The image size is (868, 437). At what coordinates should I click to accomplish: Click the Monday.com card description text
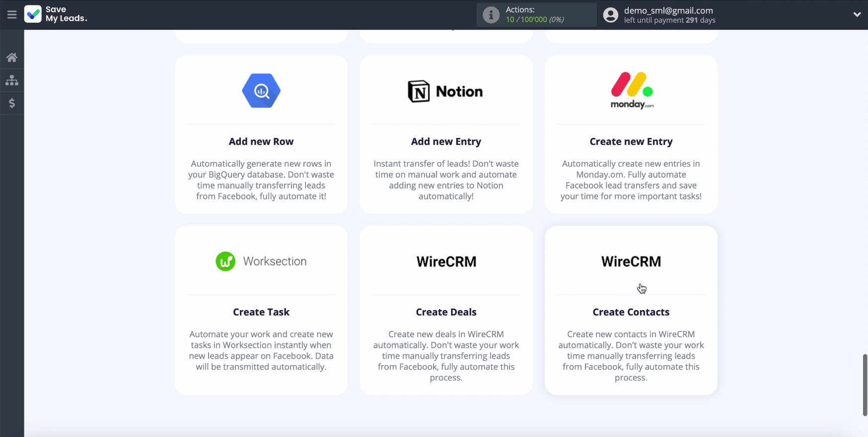(631, 180)
